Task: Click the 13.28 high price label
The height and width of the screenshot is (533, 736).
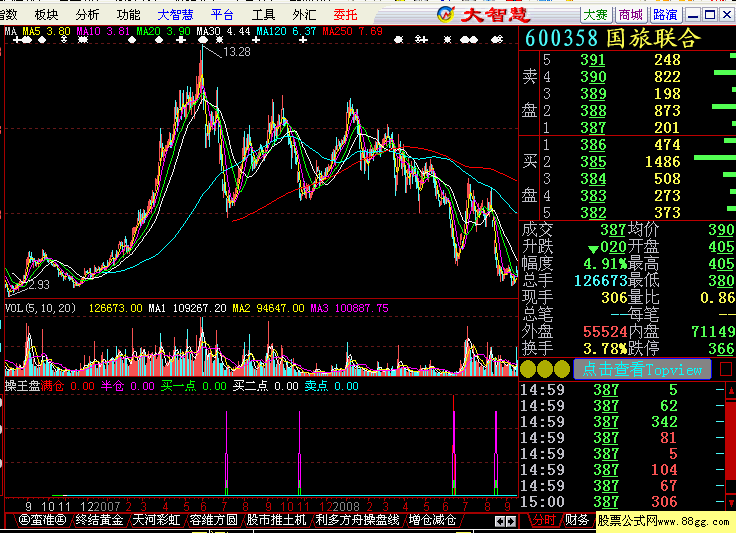Action: click(x=237, y=52)
